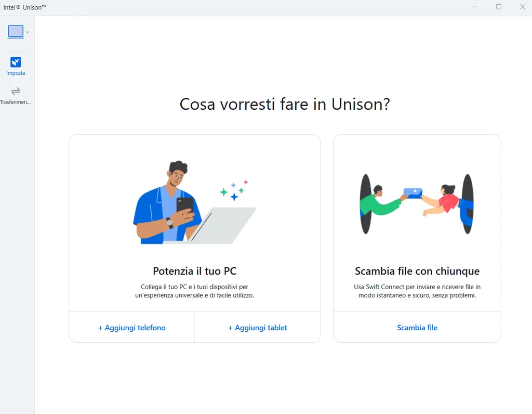Click Scambia file to start sharing files
532x414 pixels.
pos(417,328)
